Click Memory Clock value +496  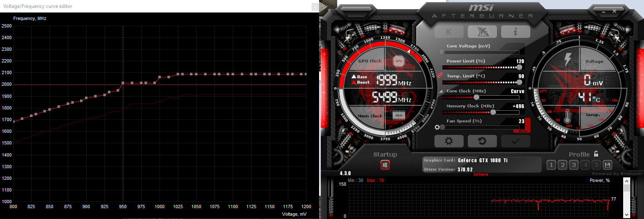point(518,106)
